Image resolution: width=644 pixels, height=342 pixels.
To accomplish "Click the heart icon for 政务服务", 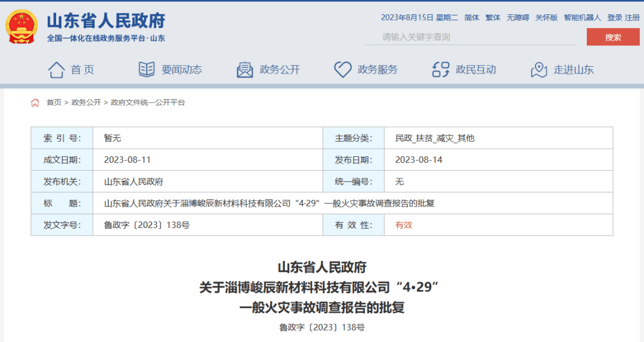I will tap(342, 70).
